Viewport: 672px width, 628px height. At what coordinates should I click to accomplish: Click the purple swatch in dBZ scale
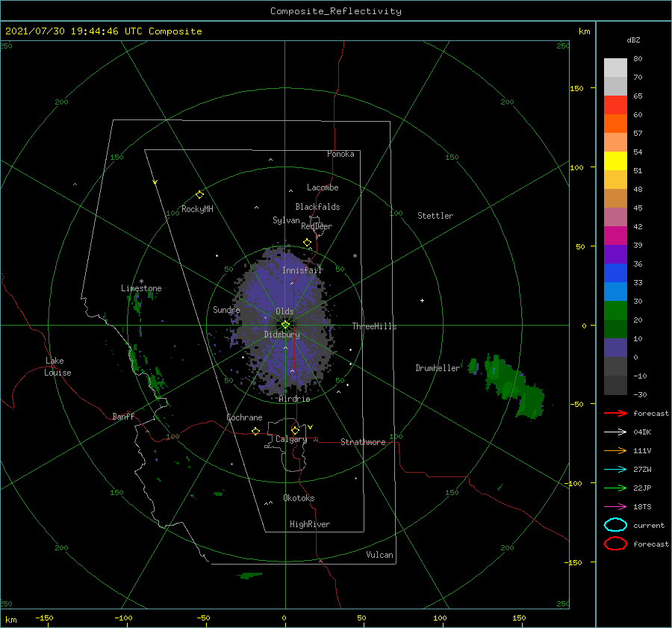(615, 255)
